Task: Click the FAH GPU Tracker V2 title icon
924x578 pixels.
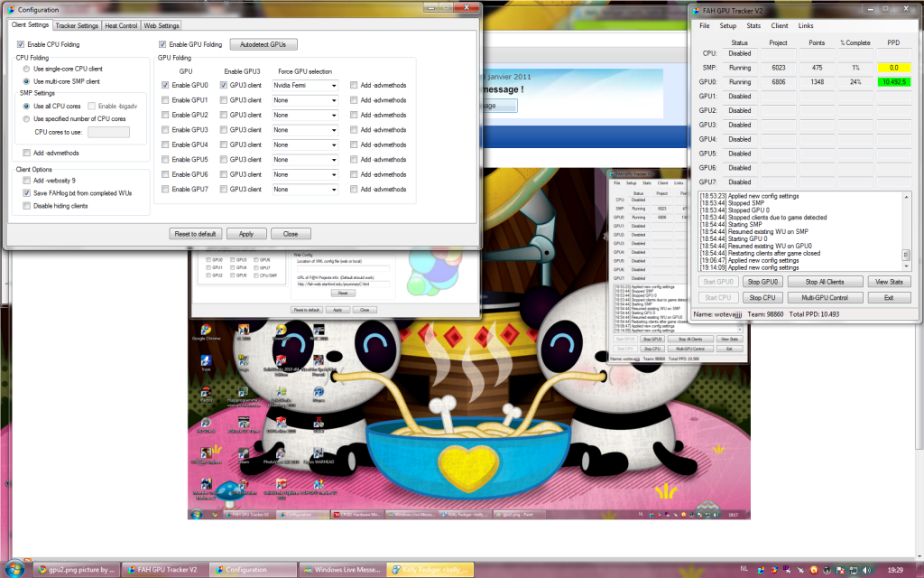Action: coord(697,10)
